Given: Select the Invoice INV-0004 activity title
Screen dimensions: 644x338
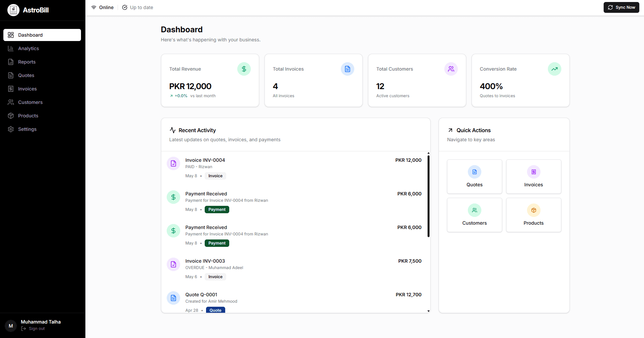Looking at the screenshot, I should [205, 160].
